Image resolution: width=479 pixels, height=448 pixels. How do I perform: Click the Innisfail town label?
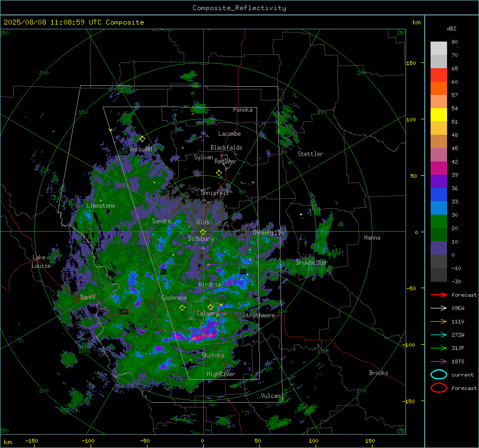coord(214,193)
